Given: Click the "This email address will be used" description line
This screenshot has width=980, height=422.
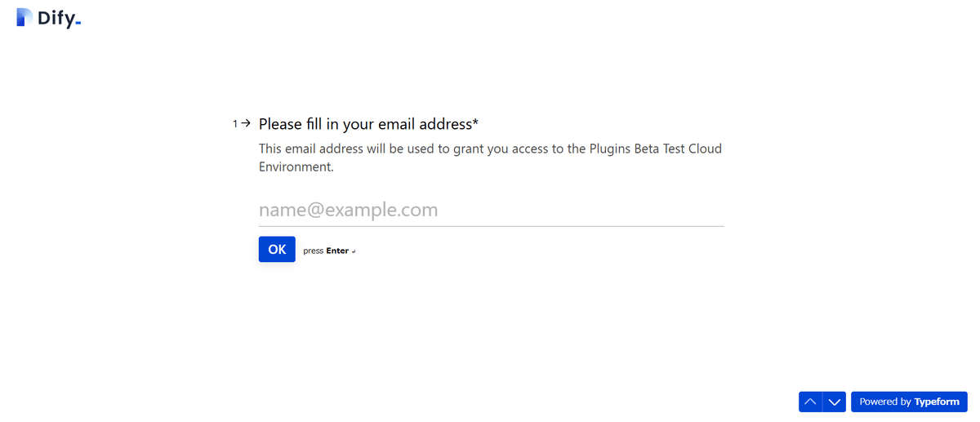Looking at the screenshot, I should coord(490,149).
